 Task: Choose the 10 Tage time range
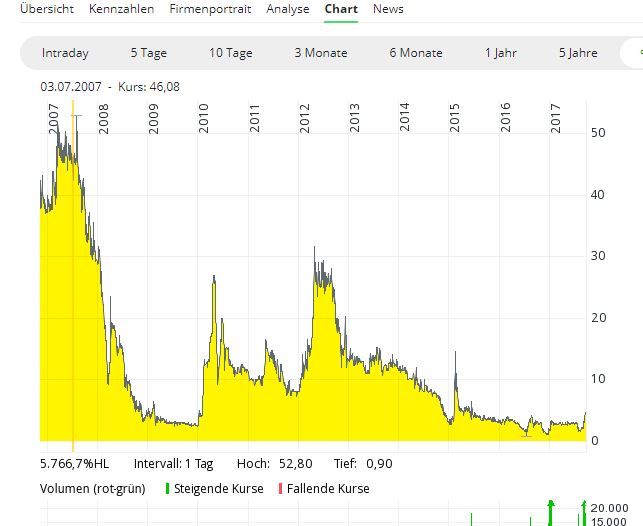(230, 53)
